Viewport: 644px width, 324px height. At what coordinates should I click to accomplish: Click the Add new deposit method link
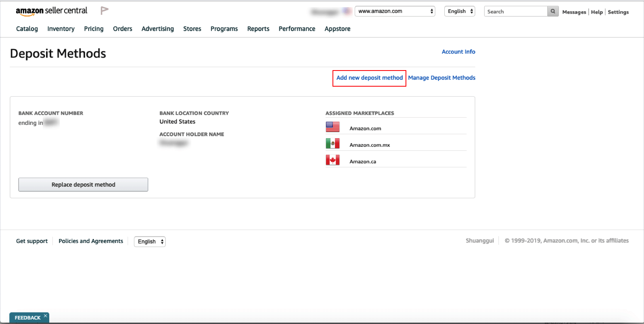tap(370, 78)
